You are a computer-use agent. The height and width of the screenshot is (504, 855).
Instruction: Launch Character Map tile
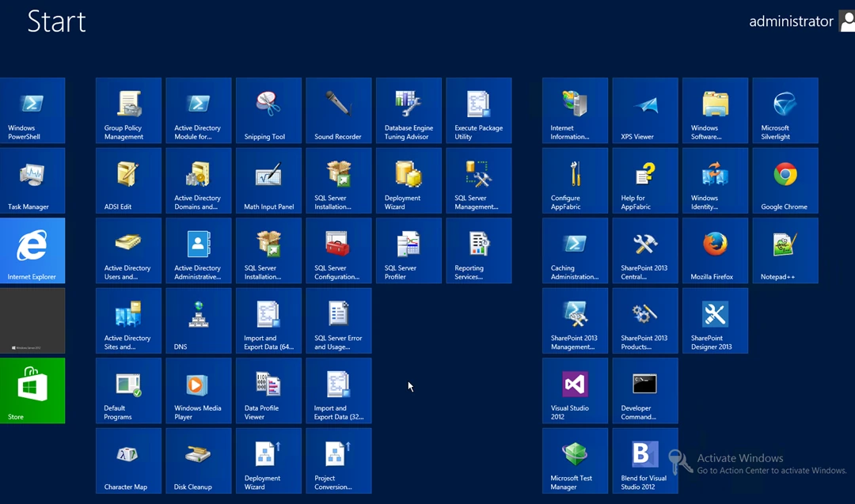click(x=129, y=460)
